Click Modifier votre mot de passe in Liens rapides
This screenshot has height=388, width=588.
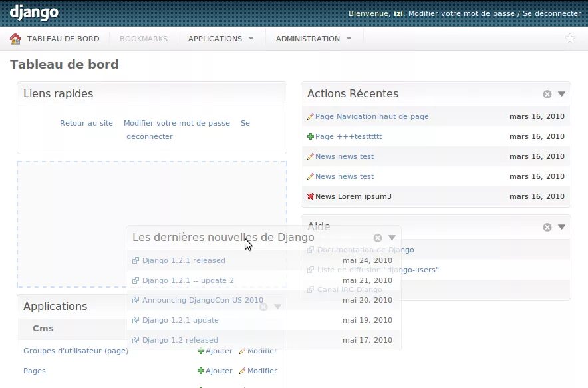tap(177, 123)
